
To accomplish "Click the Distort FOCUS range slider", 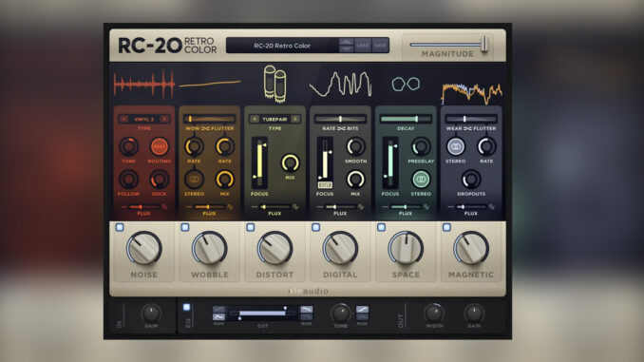I will click(259, 162).
